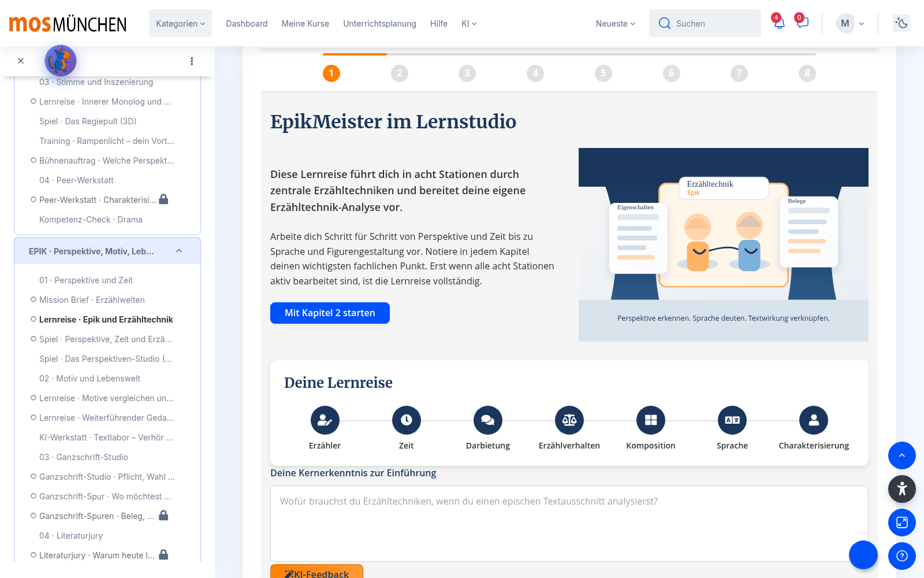Open Lernreise · Motive vergleichen item
The height and width of the screenshot is (578, 924).
pos(106,398)
